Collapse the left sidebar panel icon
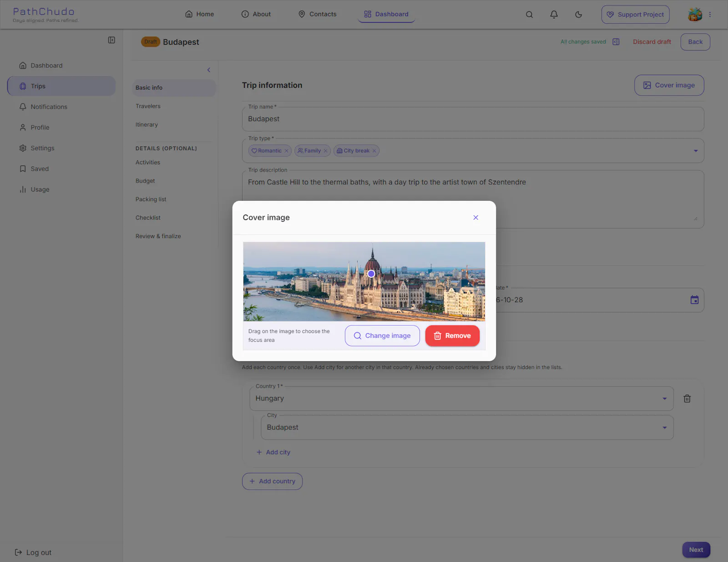This screenshot has height=562, width=728. 111,40
